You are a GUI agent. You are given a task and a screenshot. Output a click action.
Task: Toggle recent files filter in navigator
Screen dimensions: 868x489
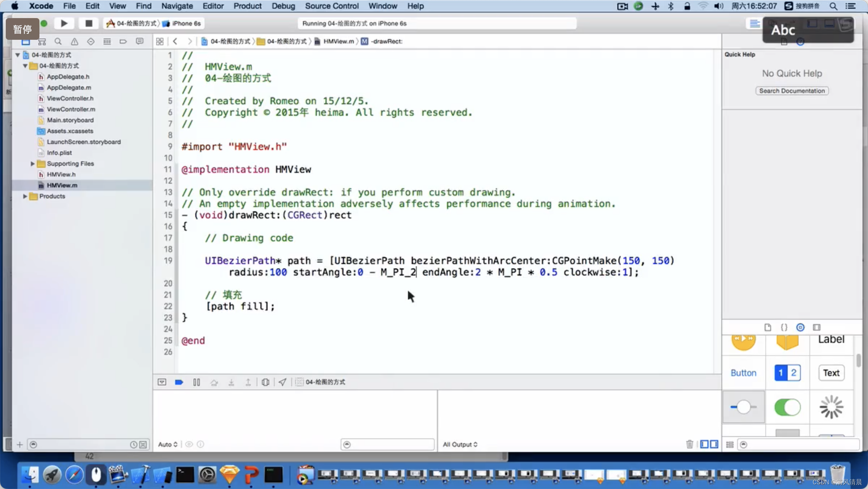[133, 445]
